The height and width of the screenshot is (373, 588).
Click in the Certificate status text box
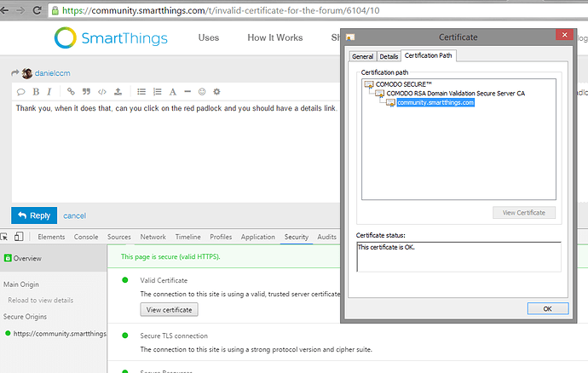pyautogui.click(x=458, y=257)
